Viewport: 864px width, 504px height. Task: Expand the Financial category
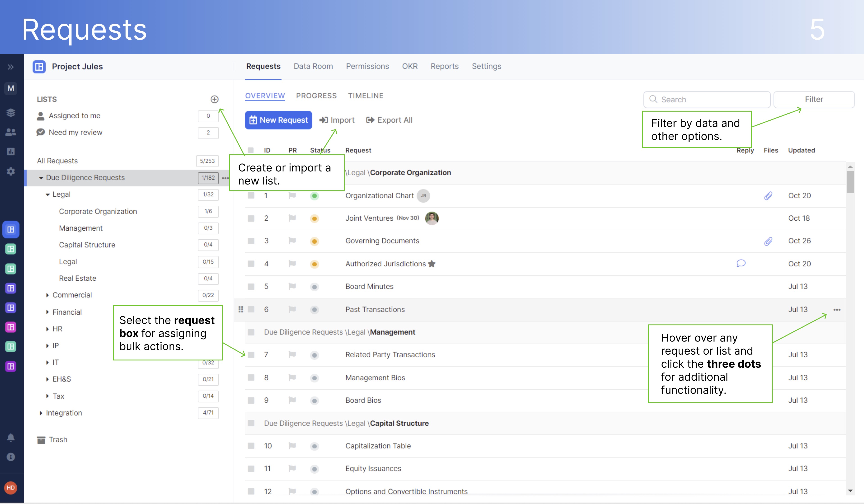pyautogui.click(x=48, y=312)
